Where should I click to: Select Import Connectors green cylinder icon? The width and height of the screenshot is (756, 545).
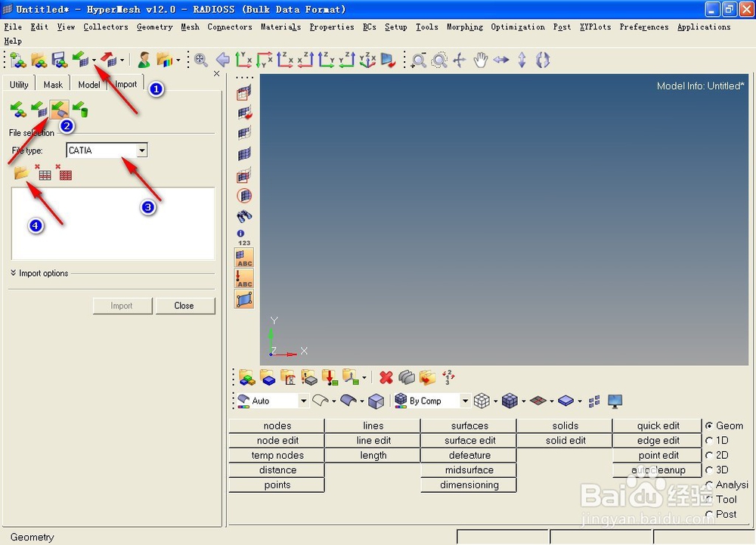80,110
